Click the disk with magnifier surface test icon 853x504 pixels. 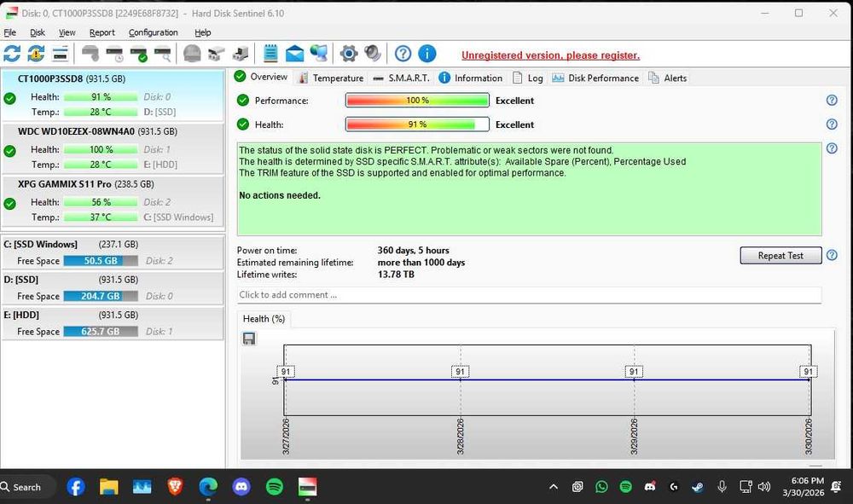(x=163, y=53)
